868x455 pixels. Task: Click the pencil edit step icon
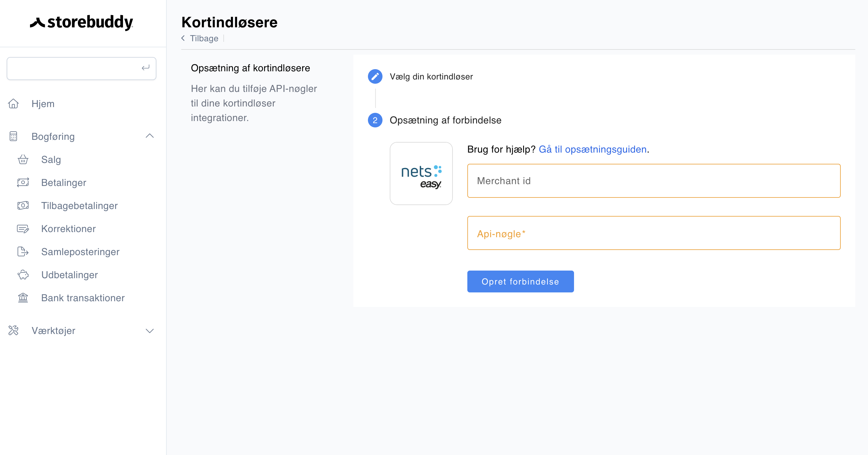coord(375,76)
